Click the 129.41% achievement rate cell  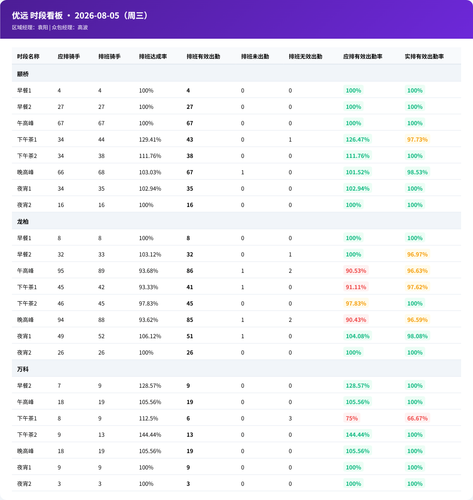coord(150,140)
